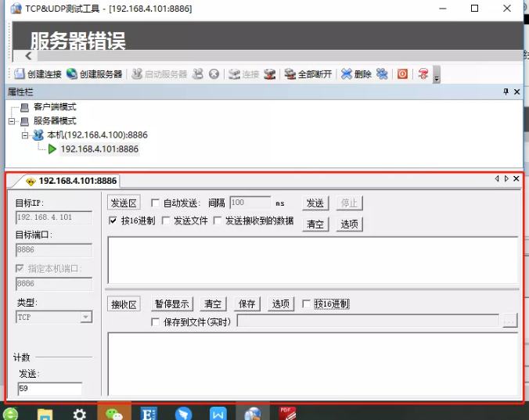This screenshot has width=529, height=420.
Task: Select 本机(192.168.4.100):8886 tree item
Action: pyautogui.click(x=97, y=135)
